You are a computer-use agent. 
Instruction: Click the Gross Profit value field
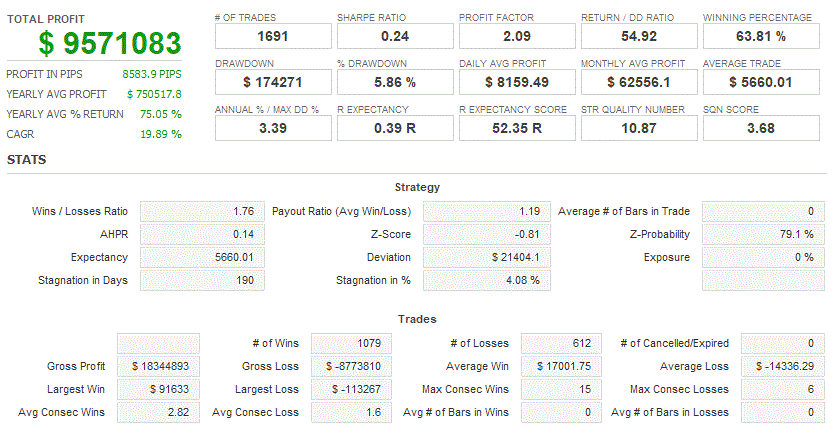click(158, 366)
